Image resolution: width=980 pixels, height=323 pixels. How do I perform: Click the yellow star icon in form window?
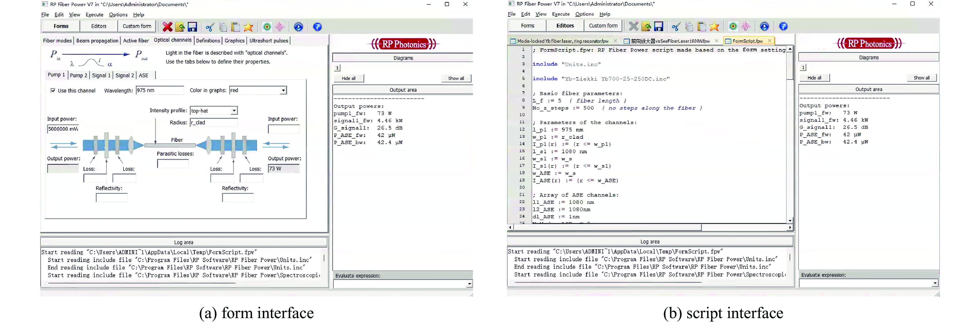pos(248,27)
